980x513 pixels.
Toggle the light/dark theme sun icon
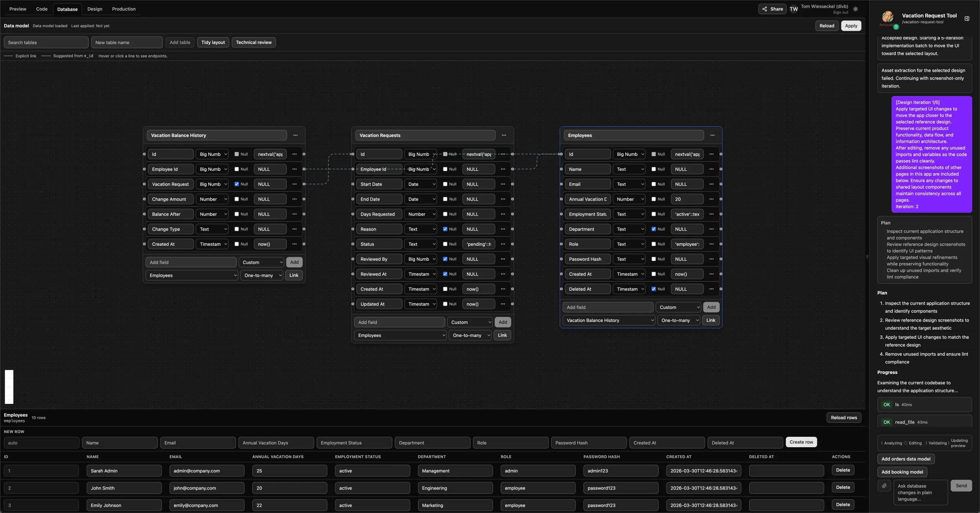[856, 9]
